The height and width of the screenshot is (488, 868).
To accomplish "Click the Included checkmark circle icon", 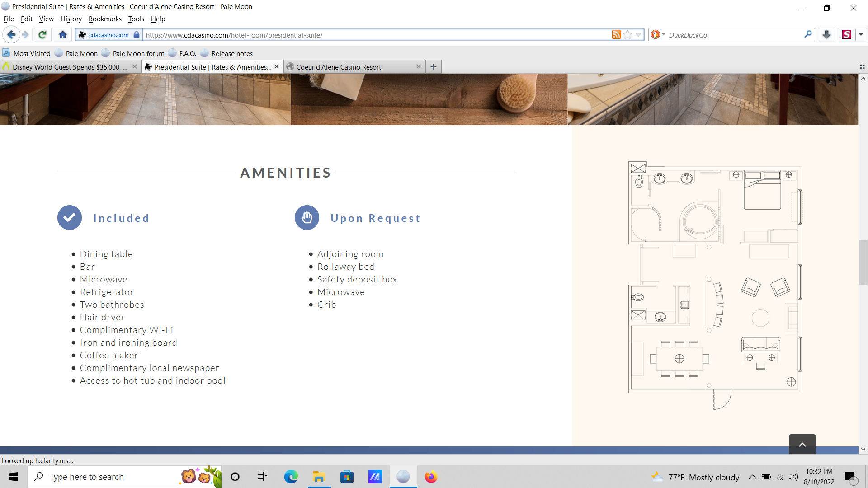I will [x=70, y=218].
